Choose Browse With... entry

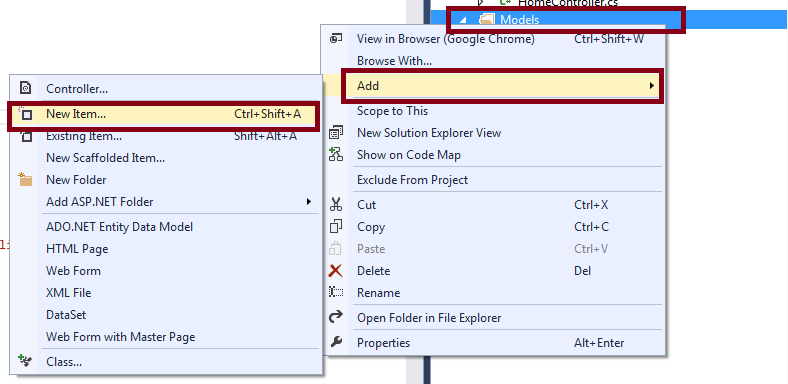395,61
